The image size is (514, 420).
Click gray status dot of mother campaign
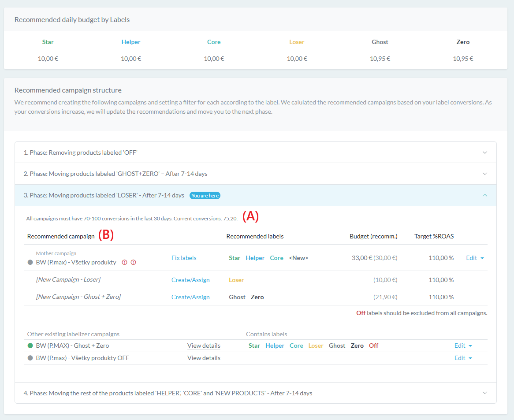coord(30,262)
